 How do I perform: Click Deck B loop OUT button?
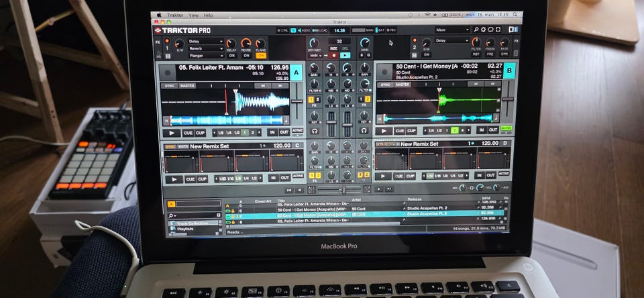tap(493, 130)
